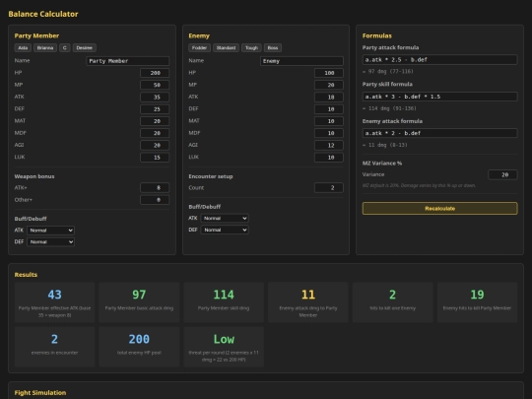This screenshot has width=532, height=399.
Task: Focus Party Member MDF field
Action: [x=155, y=133]
